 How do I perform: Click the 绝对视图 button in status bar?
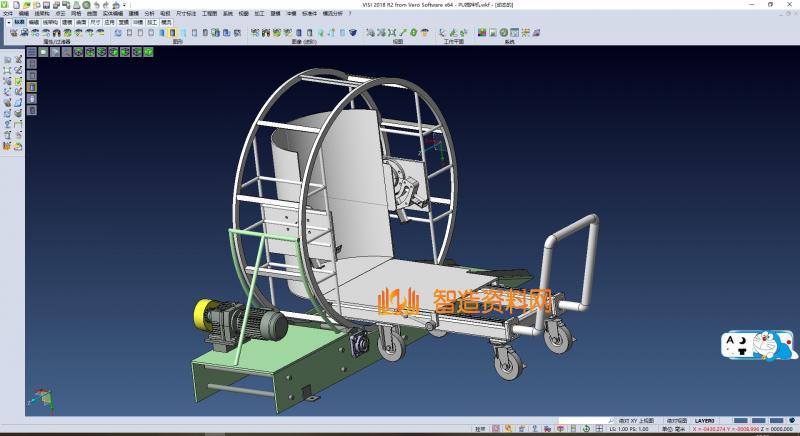(677, 420)
